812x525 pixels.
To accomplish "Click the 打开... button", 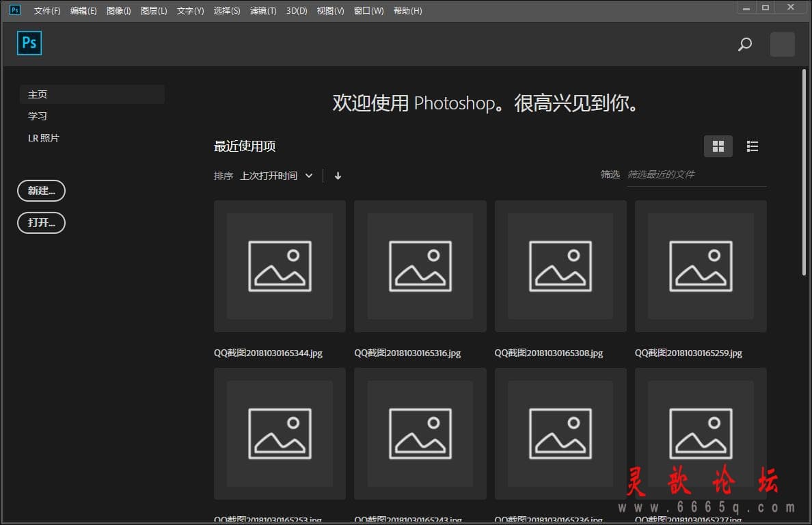I will [x=42, y=223].
